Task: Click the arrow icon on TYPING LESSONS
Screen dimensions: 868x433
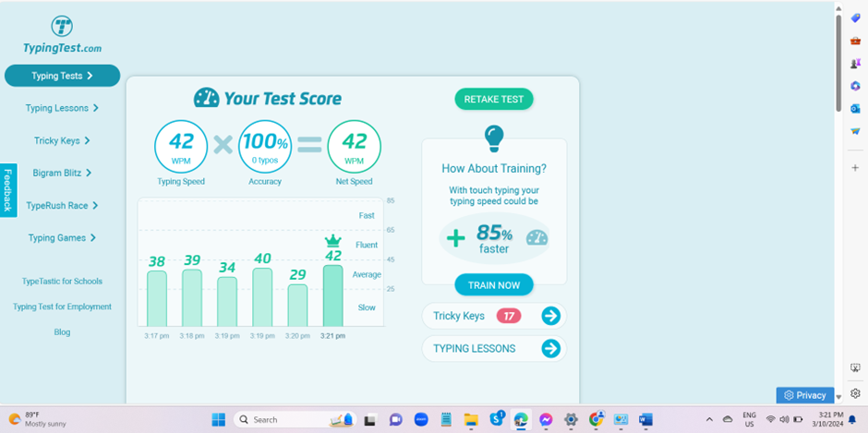Action: [550, 349]
